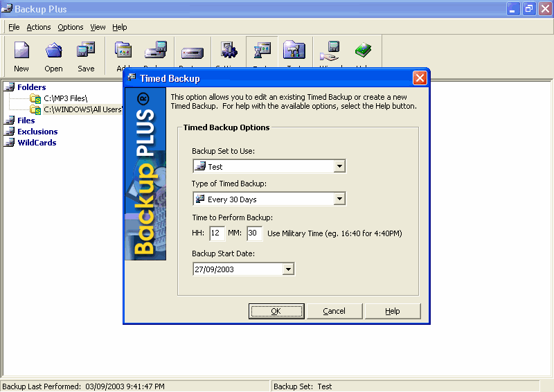This screenshot has height=392, width=554.
Task: Select the Exclusions tree label
Action: click(37, 132)
